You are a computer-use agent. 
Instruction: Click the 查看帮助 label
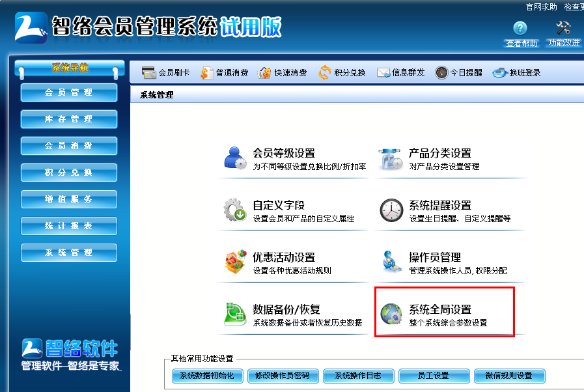(521, 43)
